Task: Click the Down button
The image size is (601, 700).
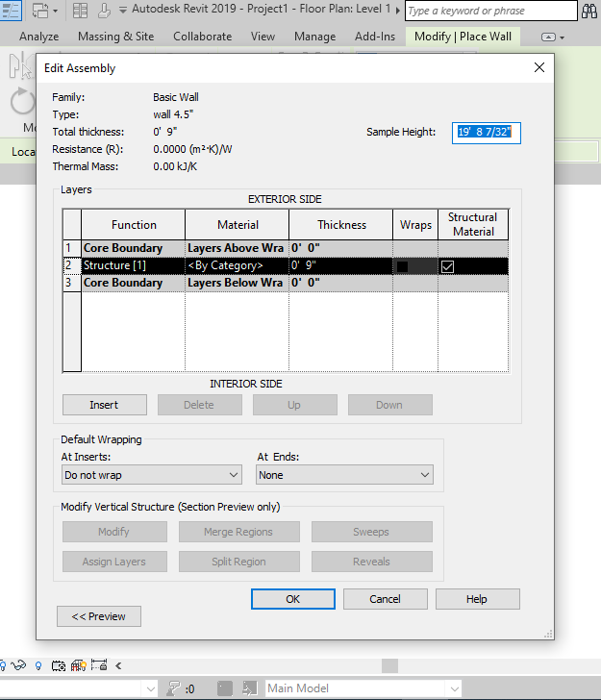Action: (x=389, y=405)
